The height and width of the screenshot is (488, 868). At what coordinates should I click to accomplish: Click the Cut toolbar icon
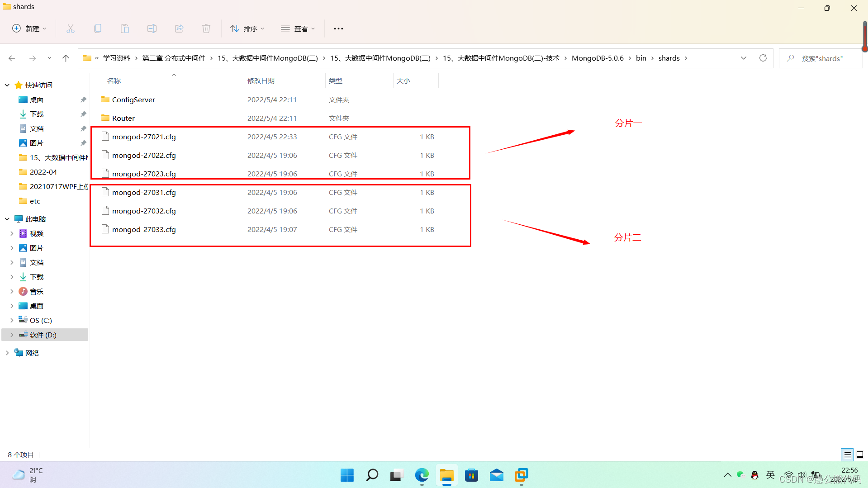[x=71, y=28]
